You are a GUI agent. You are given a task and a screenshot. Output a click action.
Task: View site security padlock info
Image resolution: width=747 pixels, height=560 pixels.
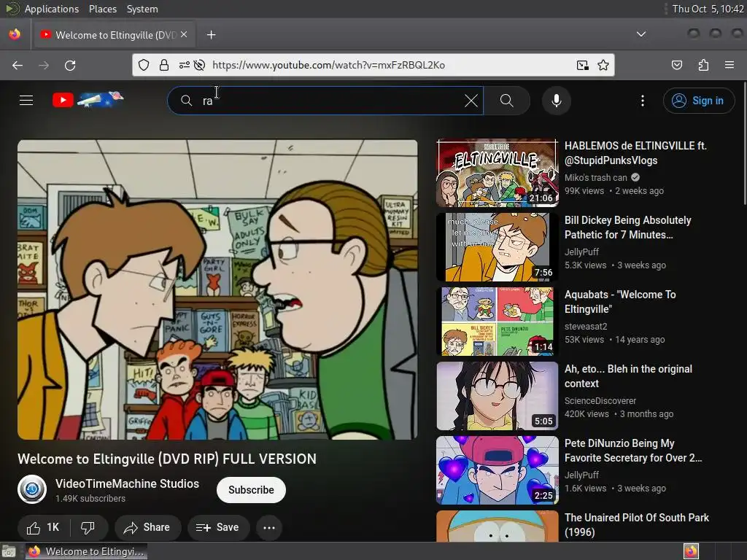[x=164, y=65]
